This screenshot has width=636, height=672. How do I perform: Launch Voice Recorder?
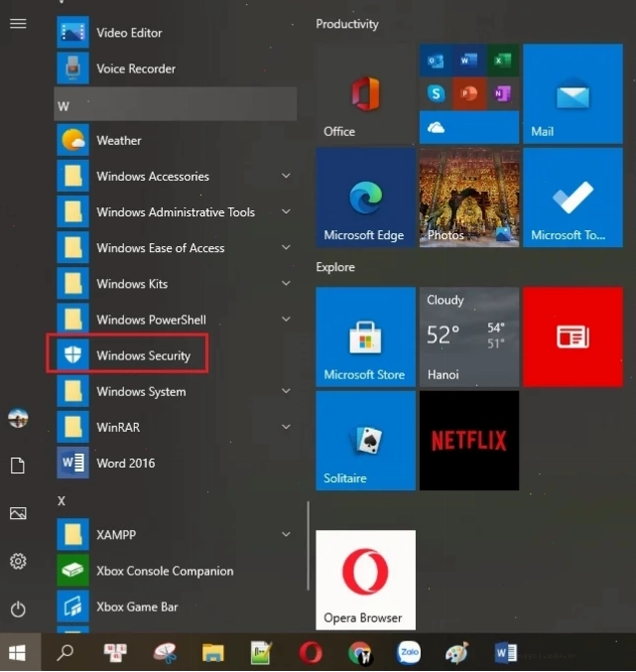pos(175,68)
